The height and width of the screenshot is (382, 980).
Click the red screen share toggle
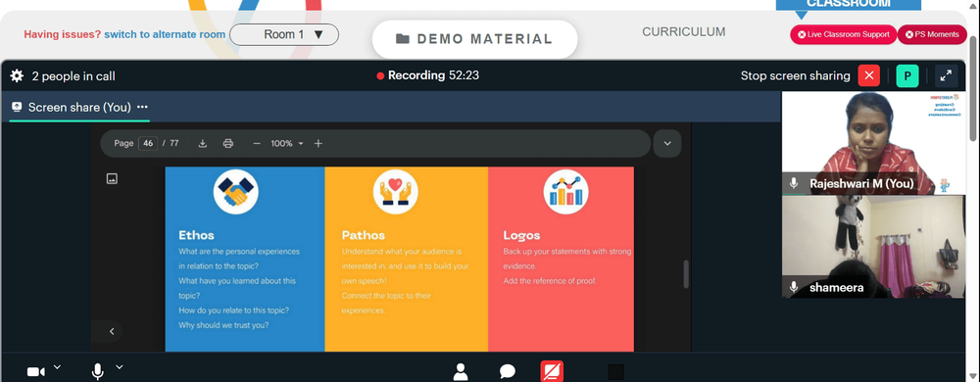point(552,372)
